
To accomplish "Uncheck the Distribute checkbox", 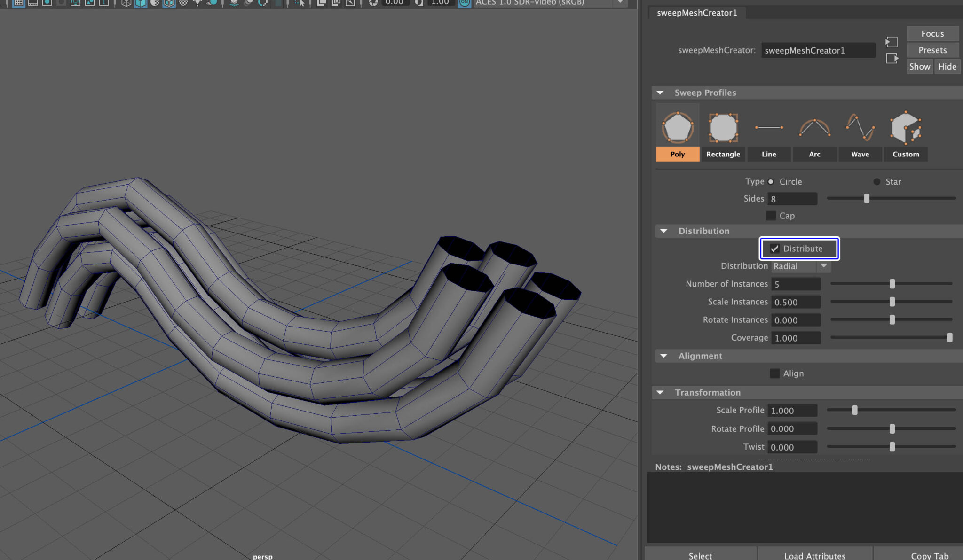I will click(775, 249).
